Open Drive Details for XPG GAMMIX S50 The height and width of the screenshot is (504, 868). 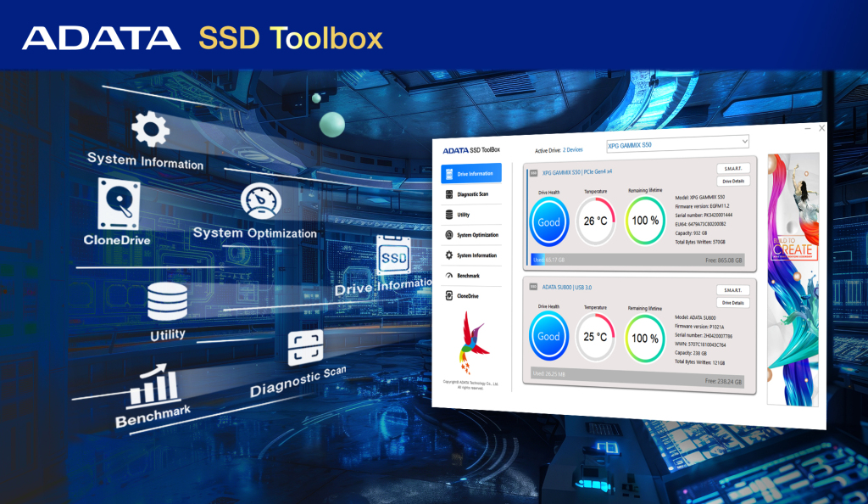733,181
